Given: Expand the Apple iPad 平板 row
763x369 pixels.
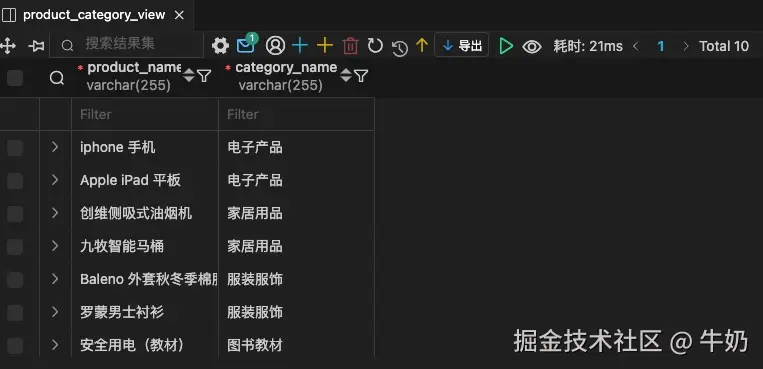Looking at the screenshot, I should tap(55, 180).
